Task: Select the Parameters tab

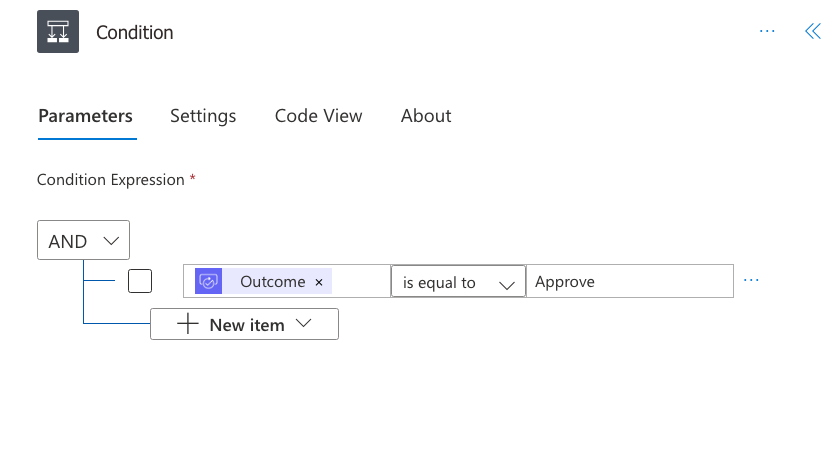Action: [x=85, y=116]
